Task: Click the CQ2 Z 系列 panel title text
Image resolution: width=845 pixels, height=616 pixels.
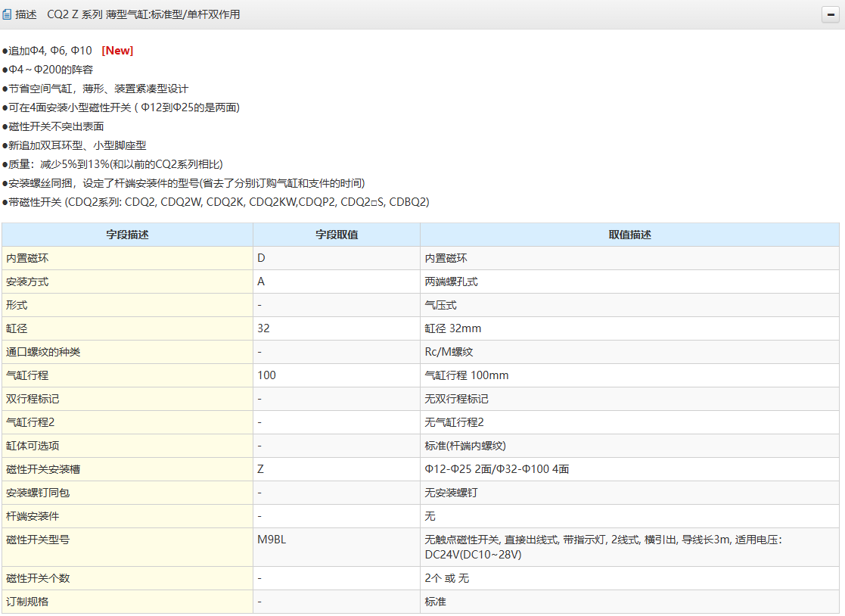Action: (x=144, y=14)
